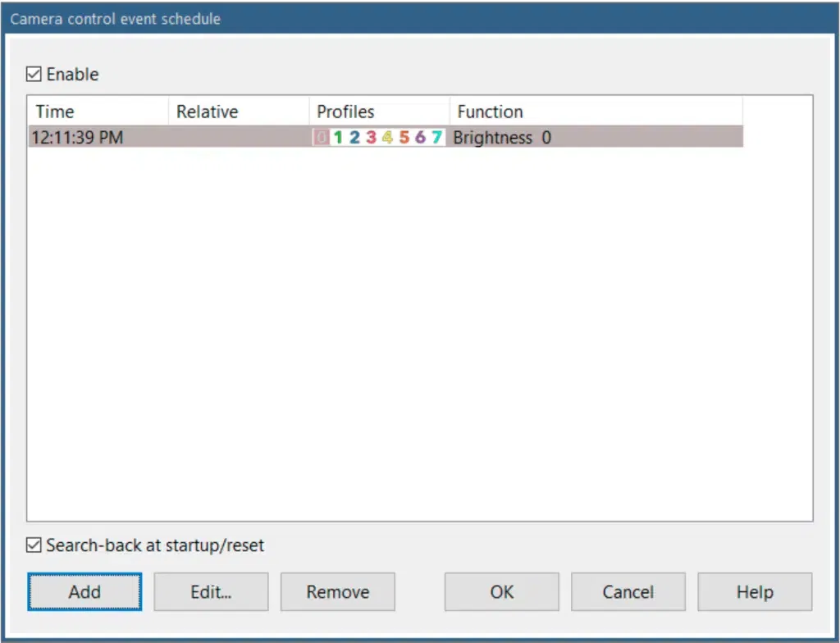
Task: Click the purple profile 6 icon
Action: (420, 138)
